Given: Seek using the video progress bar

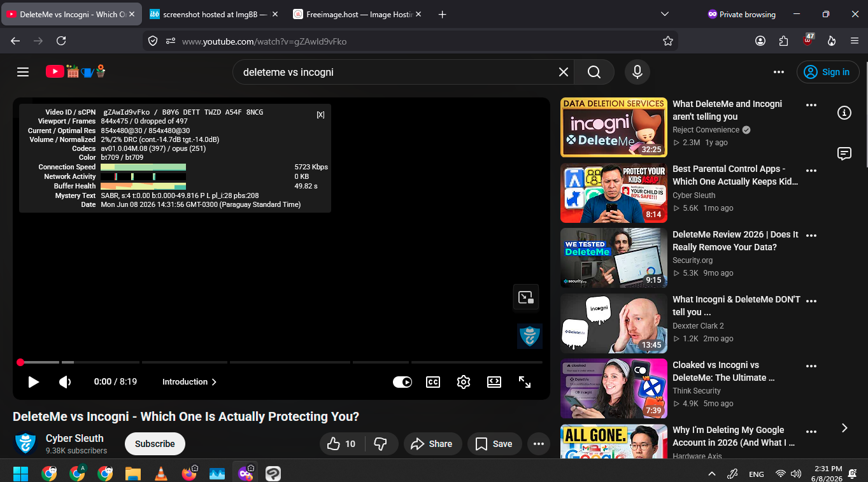Looking at the screenshot, I should coord(280,362).
